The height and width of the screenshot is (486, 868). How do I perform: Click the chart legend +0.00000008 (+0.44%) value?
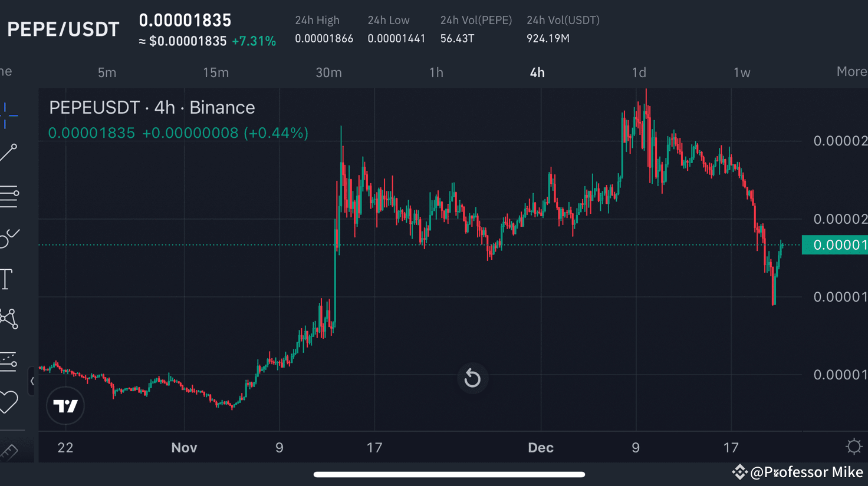point(225,133)
